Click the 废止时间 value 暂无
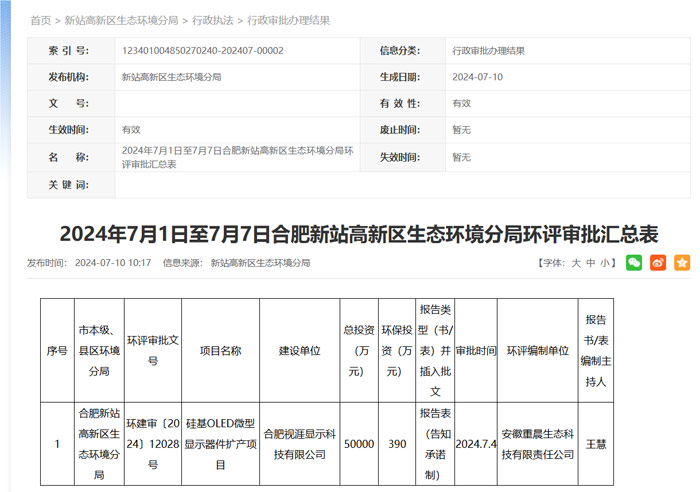The image size is (700, 492). (462, 129)
